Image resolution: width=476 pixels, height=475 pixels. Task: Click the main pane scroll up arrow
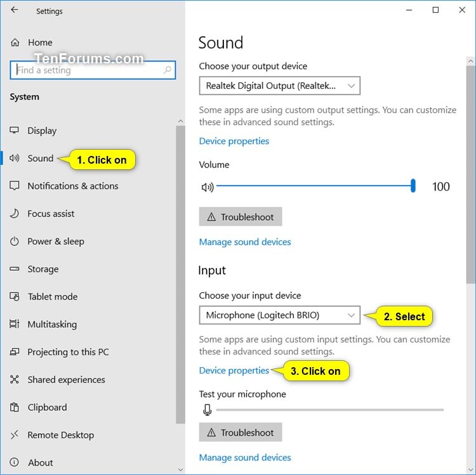[x=470, y=62]
